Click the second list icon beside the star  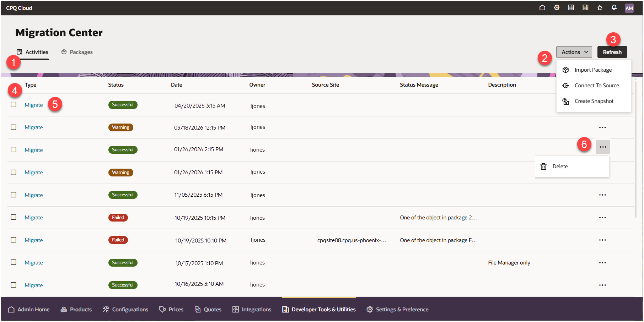tap(585, 7)
